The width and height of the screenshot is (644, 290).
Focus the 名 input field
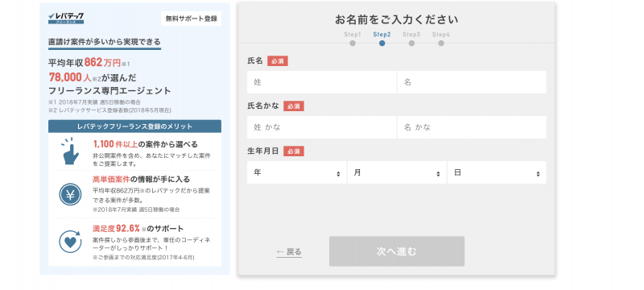pos(472,82)
